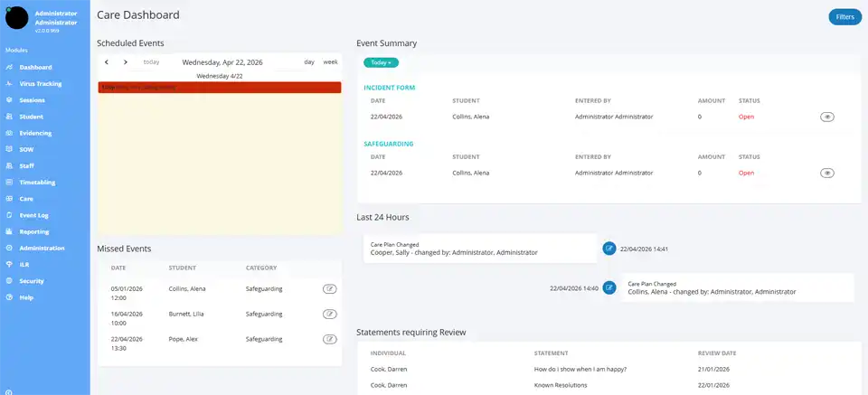868x395 pixels.
Task: Click the Cooper, Sally care plan change card
Action: [x=480, y=249]
